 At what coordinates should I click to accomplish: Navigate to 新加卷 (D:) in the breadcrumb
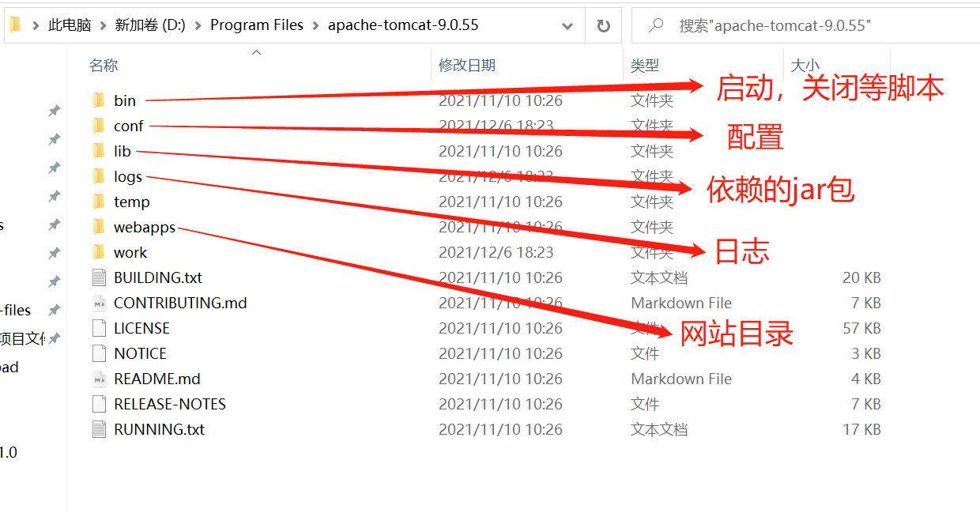[150, 25]
